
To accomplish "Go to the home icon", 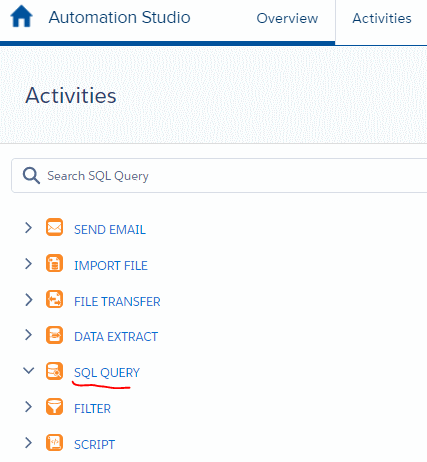I will pyautogui.click(x=22, y=16).
